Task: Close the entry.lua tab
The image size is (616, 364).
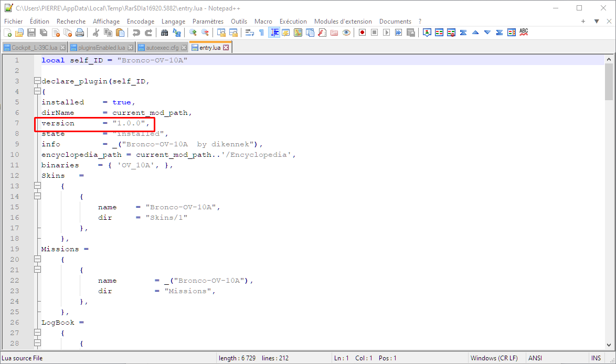Action: 226,48
